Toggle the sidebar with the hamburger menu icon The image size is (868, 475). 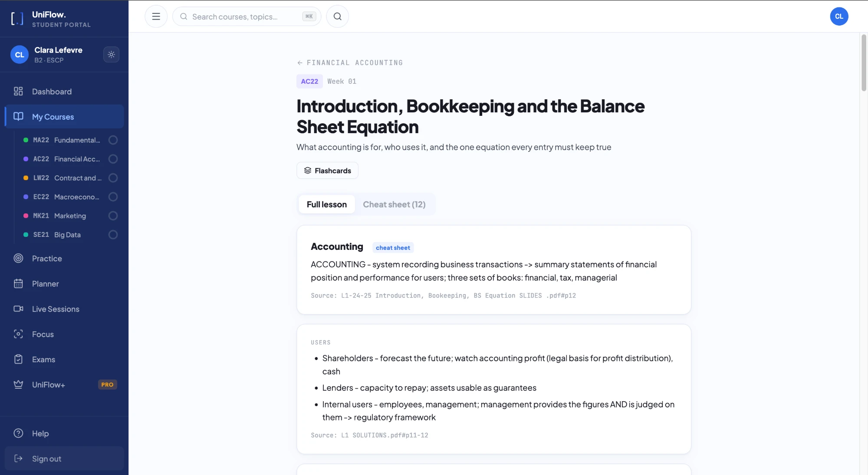pyautogui.click(x=156, y=16)
